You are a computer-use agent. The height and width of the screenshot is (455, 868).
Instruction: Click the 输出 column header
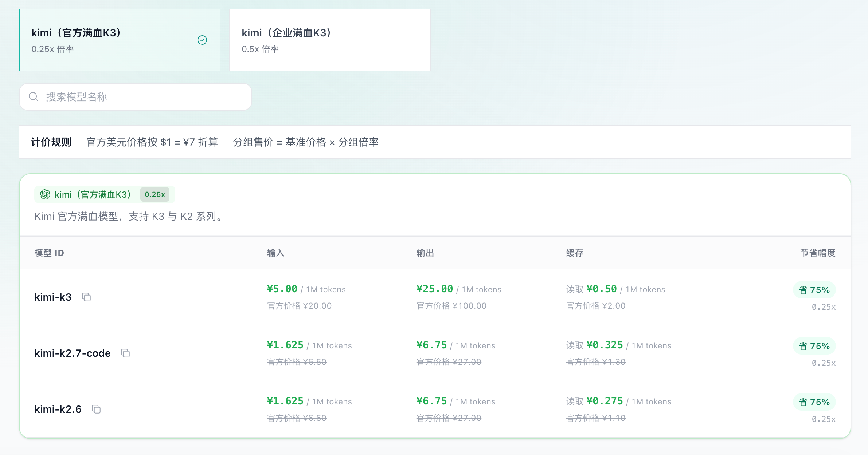[x=425, y=253]
